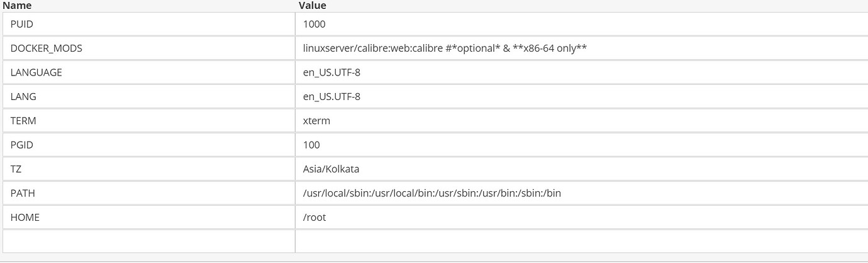Select the PATH name cell
Image resolution: width=868 pixels, height=263 pixels.
click(148, 193)
